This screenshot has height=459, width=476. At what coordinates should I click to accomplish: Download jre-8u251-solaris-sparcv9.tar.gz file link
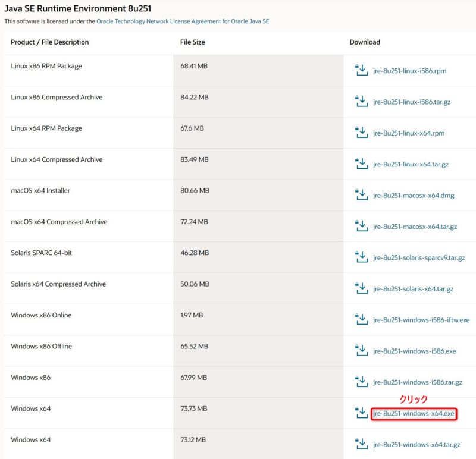pos(419,258)
